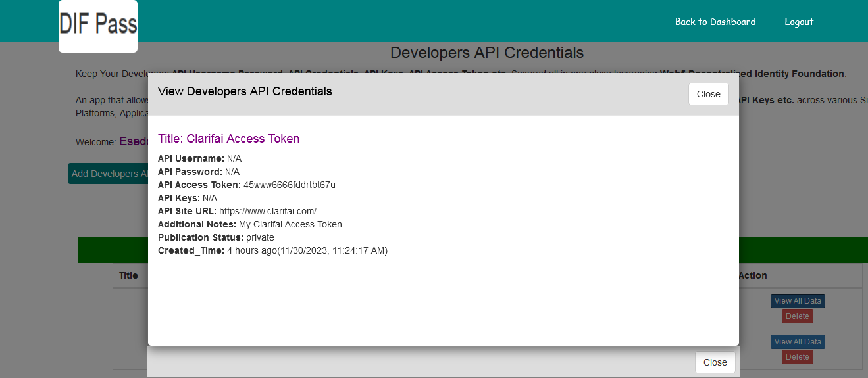Click the Publication Status private line
The width and height of the screenshot is (868, 378).
tap(216, 237)
